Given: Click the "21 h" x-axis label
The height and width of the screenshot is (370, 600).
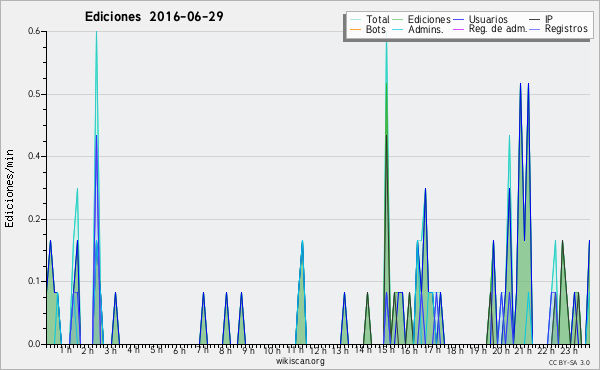Looking at the screenshot, I should (523, 350).
